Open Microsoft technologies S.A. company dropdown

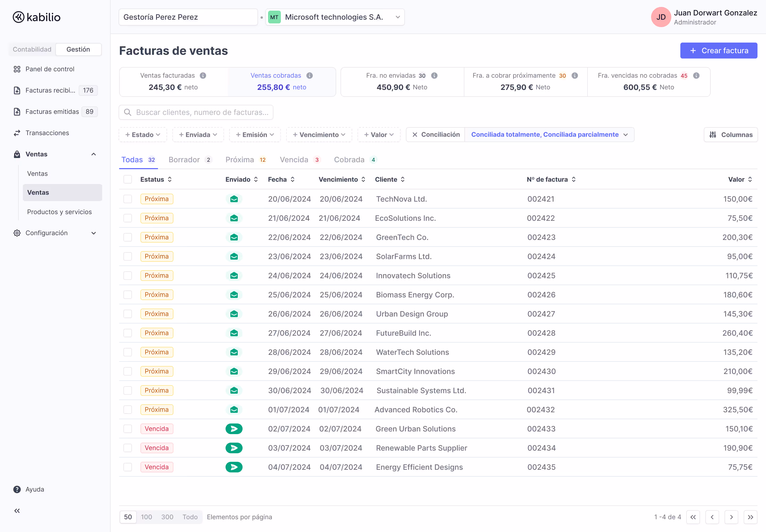(x=335, y=17)
